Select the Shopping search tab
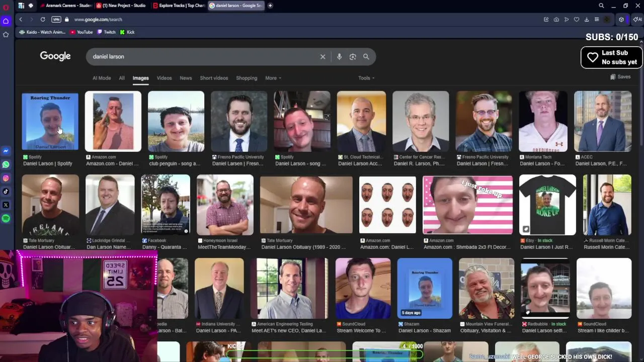This screenshot has height=362, width=644. click(x=247, y=78)
